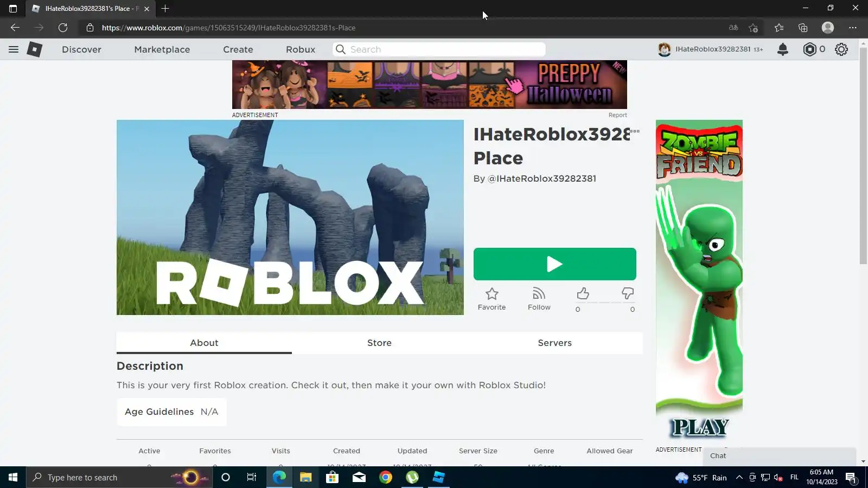Image resolution: width=868 pixels, height=488 pixels.
Task: Open IHateRoblox39282381 profile in navbar
Action: pyautogui.click(x=711, y=49)
